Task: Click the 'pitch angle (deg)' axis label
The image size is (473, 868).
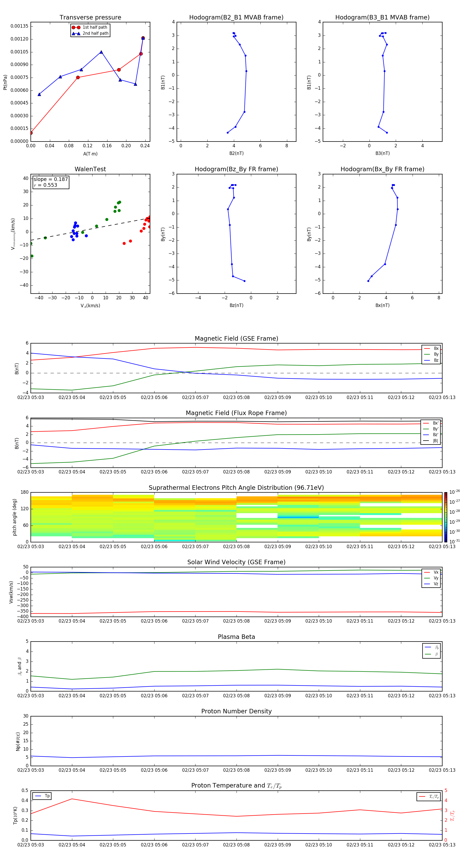Action: coord(14,517)
